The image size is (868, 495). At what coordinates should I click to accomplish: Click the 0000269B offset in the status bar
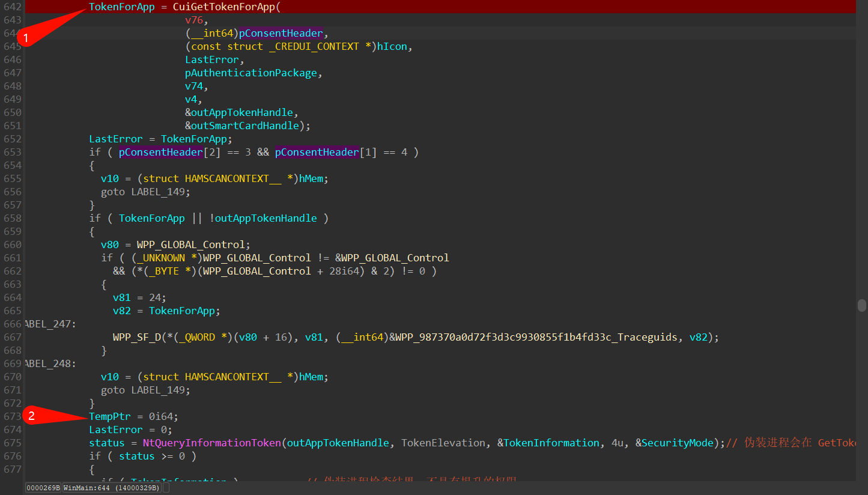pyautogui.click(x=43, y=488)
